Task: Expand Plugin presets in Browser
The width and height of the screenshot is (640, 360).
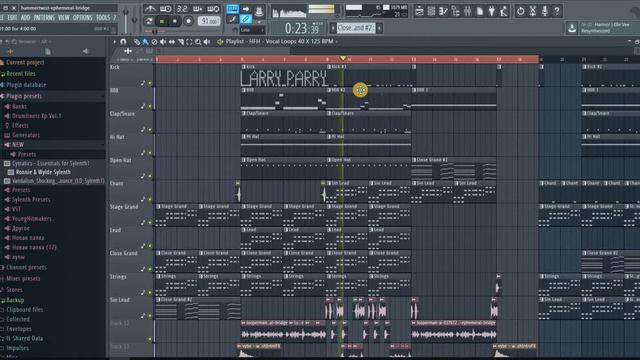Action: coord(24,96)
